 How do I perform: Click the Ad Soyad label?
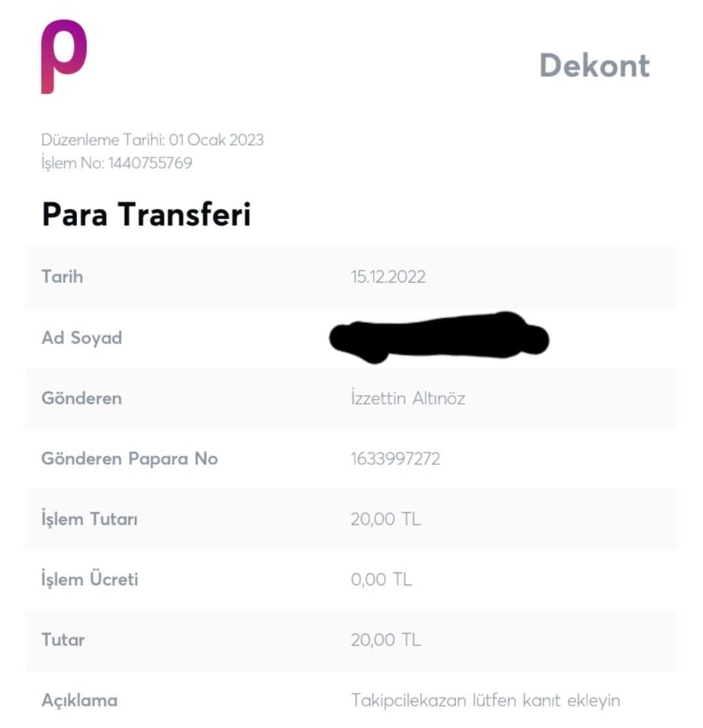(x=81, y=338)
